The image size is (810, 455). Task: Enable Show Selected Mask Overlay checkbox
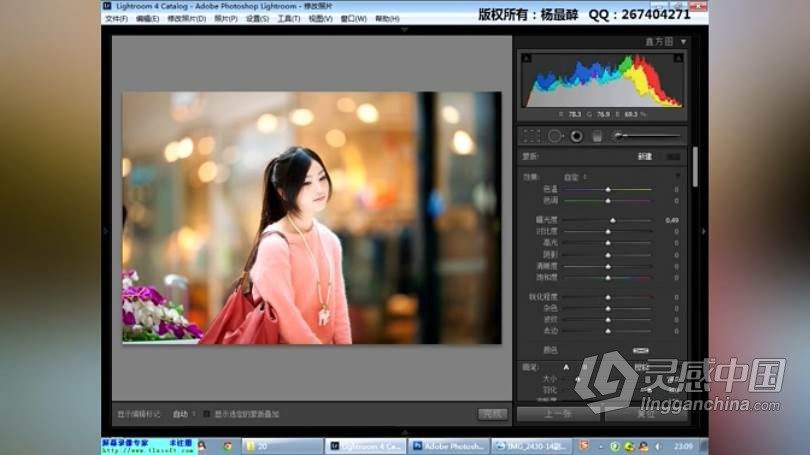(x=207, y=414)
